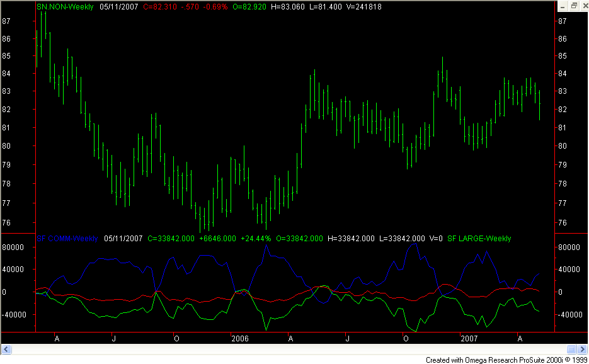
Task: Click the V=241818 volume value
Action: pos(363,7)
